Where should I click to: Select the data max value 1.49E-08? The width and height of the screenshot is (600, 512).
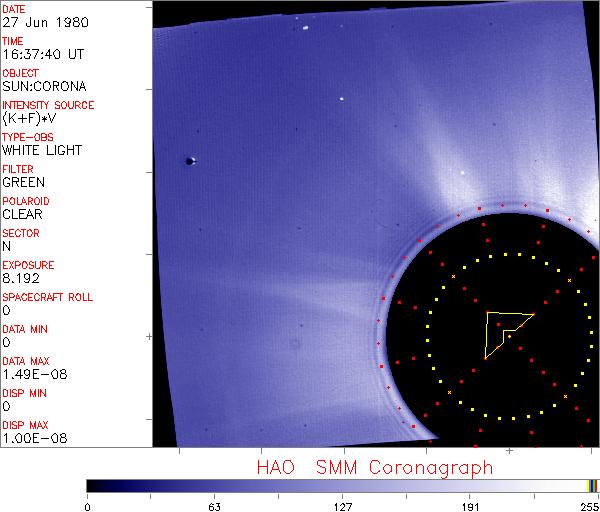click(35, 374)
